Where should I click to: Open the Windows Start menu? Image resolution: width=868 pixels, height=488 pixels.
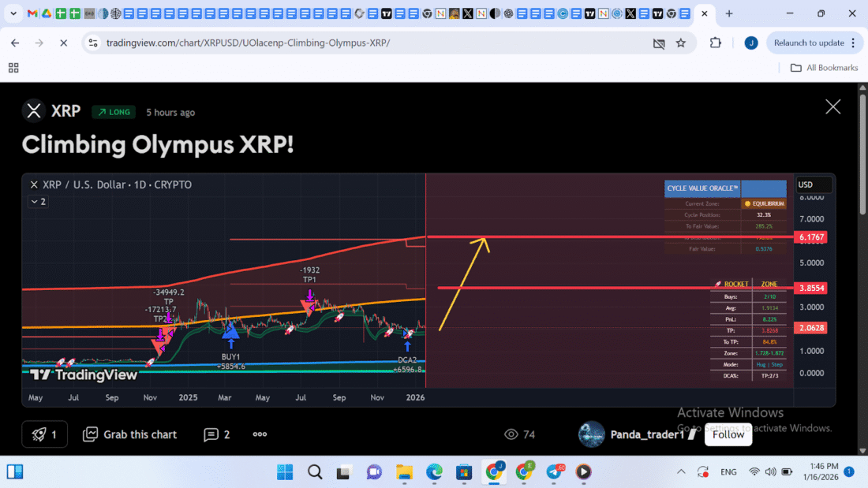[285, 472]
